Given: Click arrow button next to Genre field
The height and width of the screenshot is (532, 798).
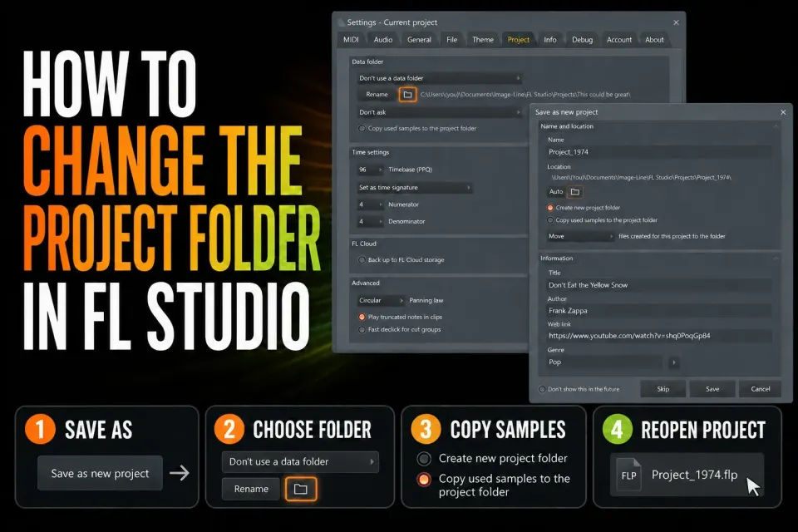Looking at the screenshot, I should pos(674,362).
